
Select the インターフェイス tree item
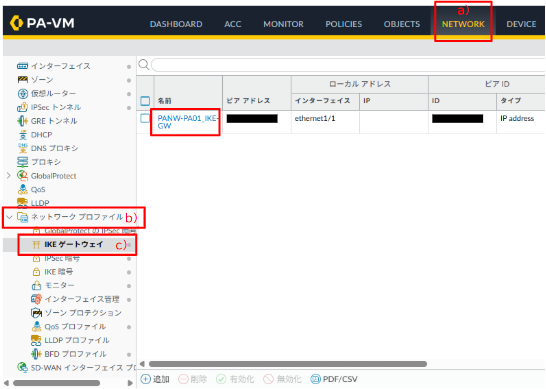(61, 66)
